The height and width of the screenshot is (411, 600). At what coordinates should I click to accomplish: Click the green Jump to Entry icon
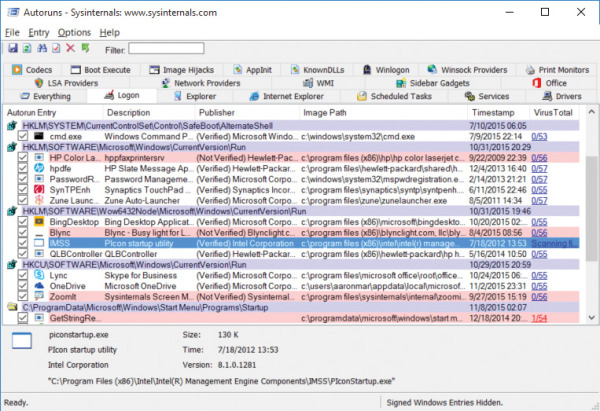pyautogui.click(x=85, y=48)
